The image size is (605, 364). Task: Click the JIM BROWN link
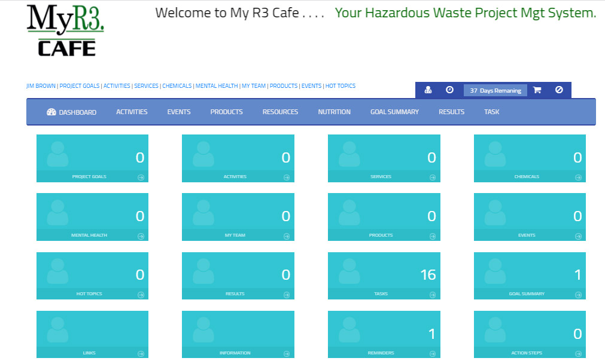[x=41, y=86]
